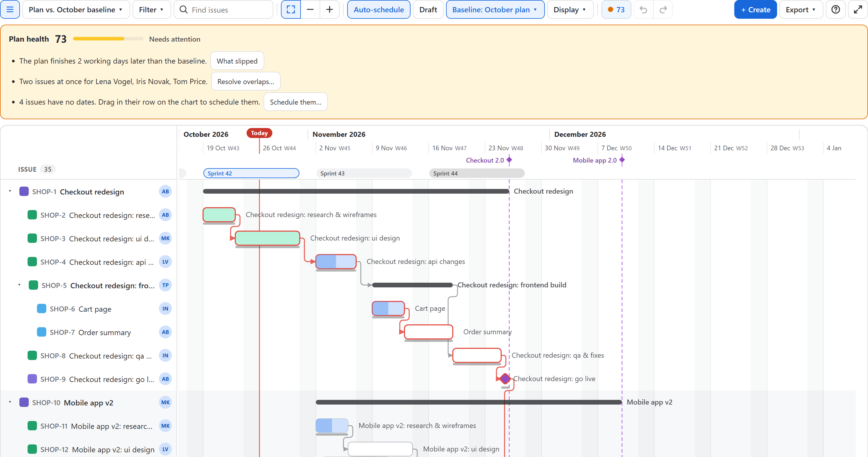The height and width of the screenshot is (457, 868).
Task: Expand to fullscreen with the arrows icon
Action: pos(858,9)
